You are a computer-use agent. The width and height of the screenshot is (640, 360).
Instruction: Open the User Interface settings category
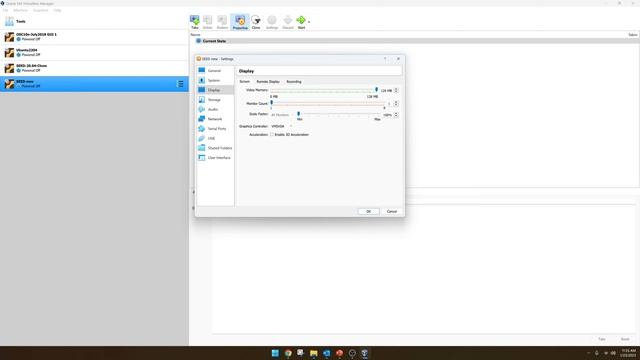[x=215, y=158]
